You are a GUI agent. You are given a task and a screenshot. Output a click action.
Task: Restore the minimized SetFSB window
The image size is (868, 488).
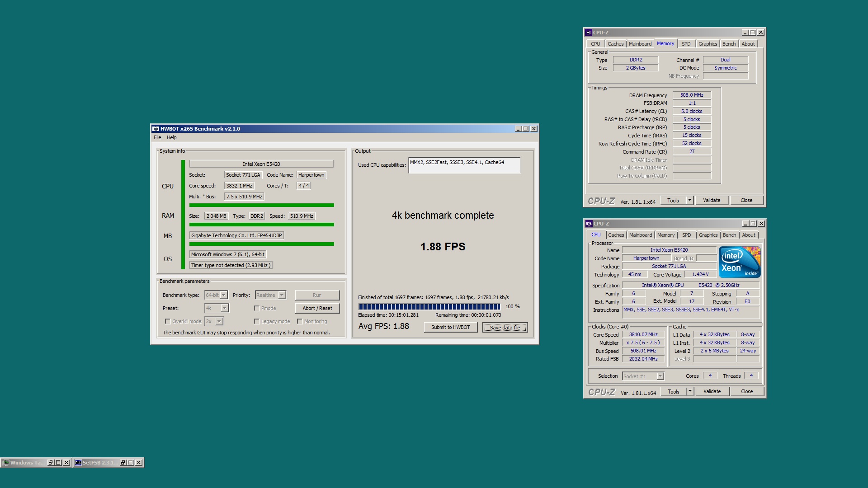(x=123, y=463)
